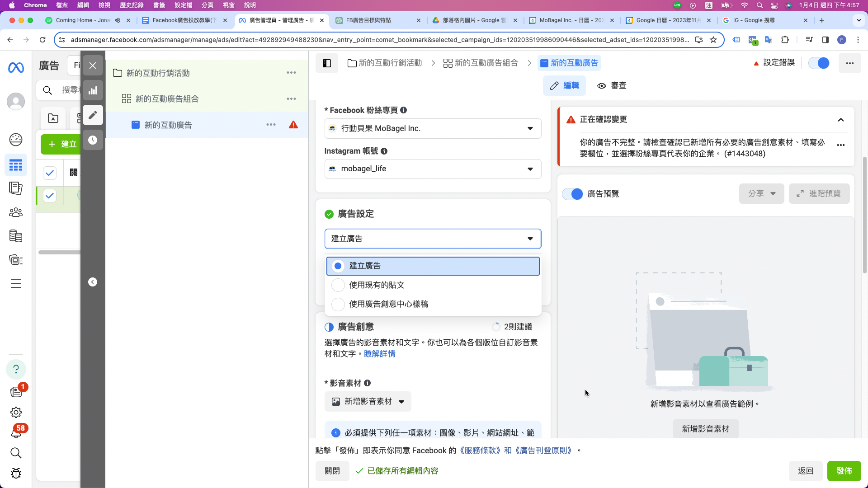
Task: Open the Instagram account dropdown mobagel_life
Action: pos(433,169)
